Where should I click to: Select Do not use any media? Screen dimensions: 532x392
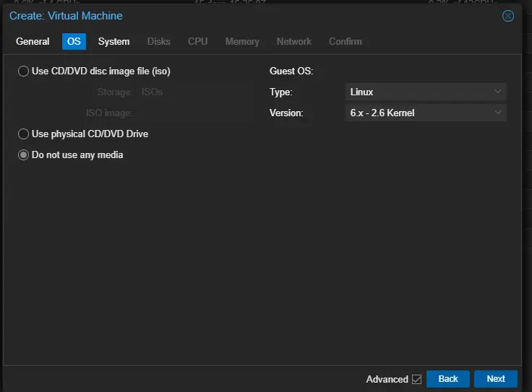point(24,155)
